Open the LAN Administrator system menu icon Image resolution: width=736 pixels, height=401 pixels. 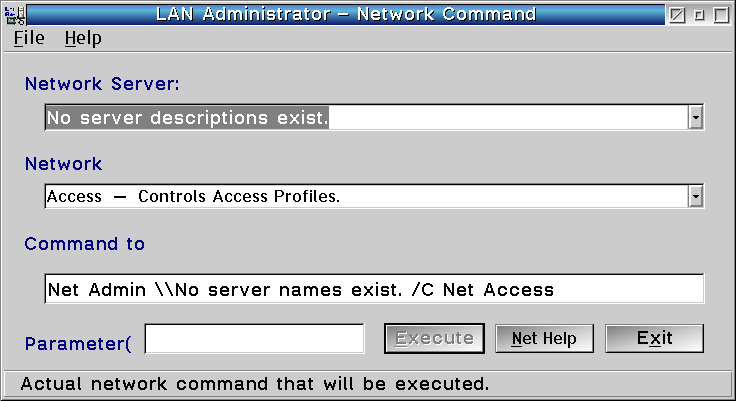click(x=14, y=15)
